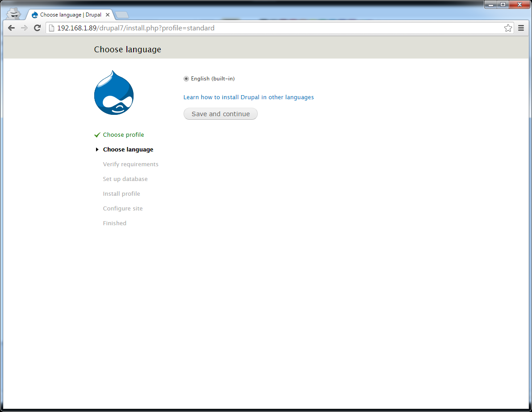Click the green checkmark beside Choose profile
532x412 pixels.
tap(97, 135)
